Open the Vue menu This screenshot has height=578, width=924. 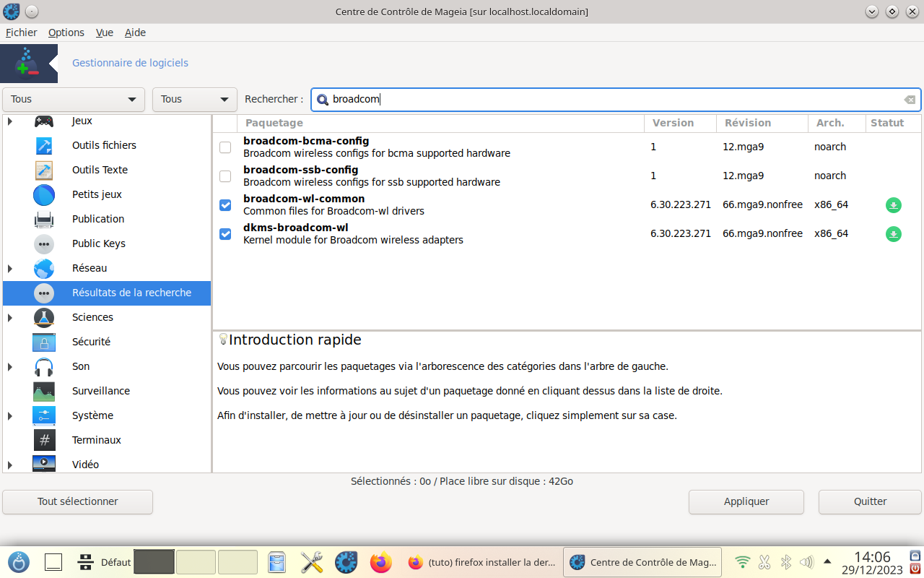[x=105, y=33]
